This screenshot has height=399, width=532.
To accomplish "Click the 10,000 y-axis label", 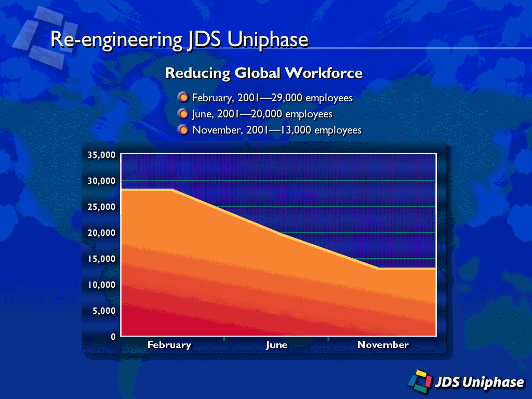I will [101, 285].
